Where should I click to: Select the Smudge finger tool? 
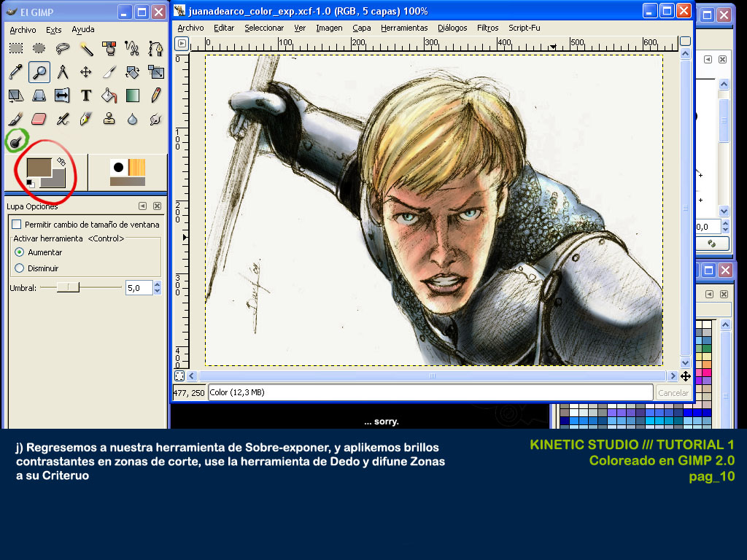155,119
